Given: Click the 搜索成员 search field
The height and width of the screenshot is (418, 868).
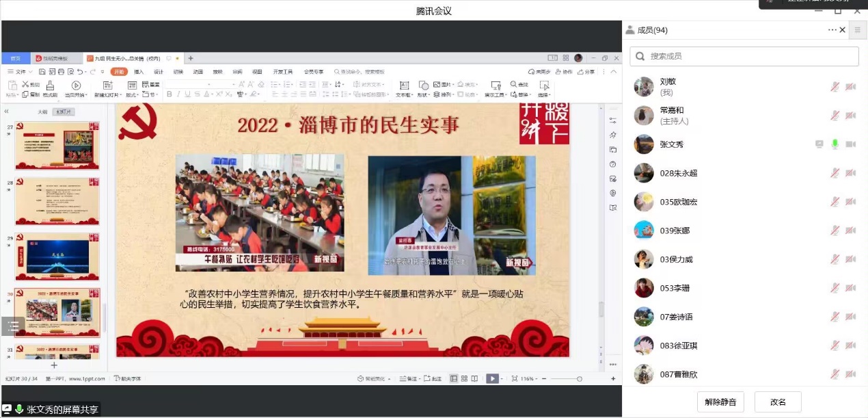Looking at the screenshot, I should 744,56.
